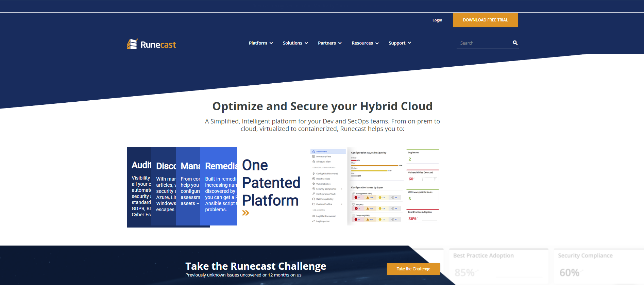The image size is (644, 285).
Task: Click the Security Compliance 60% card
Action: pos(599,267)
